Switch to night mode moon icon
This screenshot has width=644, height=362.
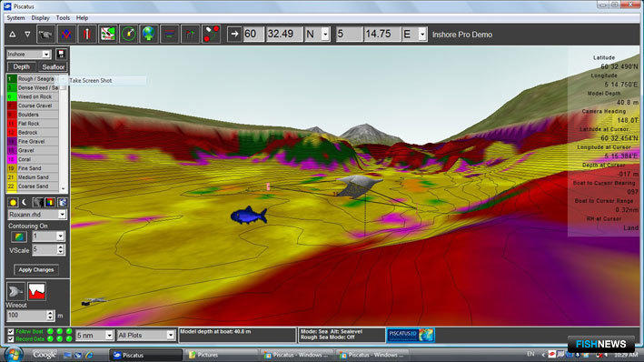tap(25, 203)
